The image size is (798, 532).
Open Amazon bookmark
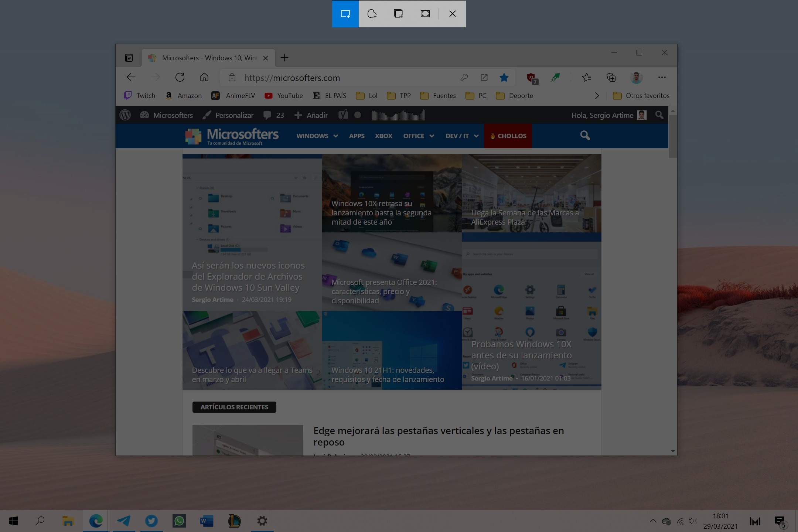click(183, 96)
